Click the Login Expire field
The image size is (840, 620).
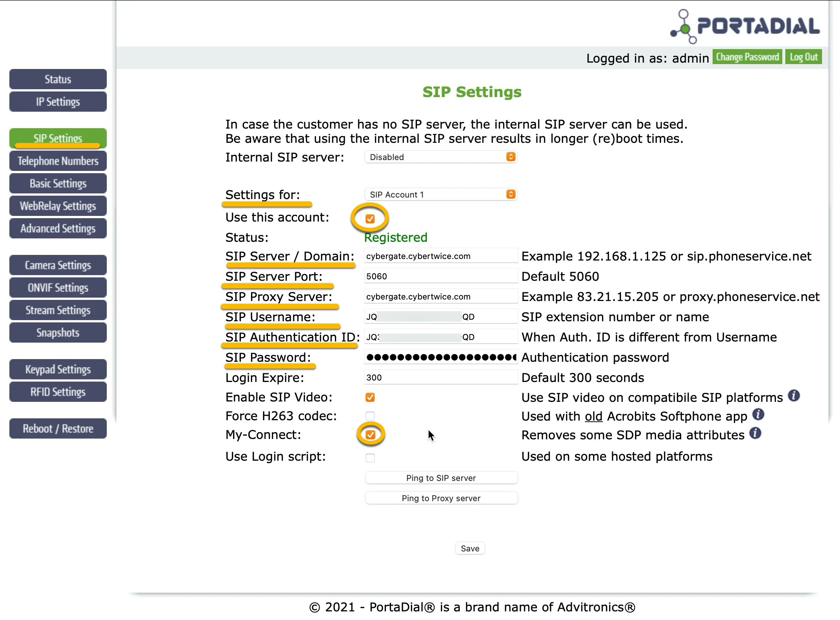[441, 377]
